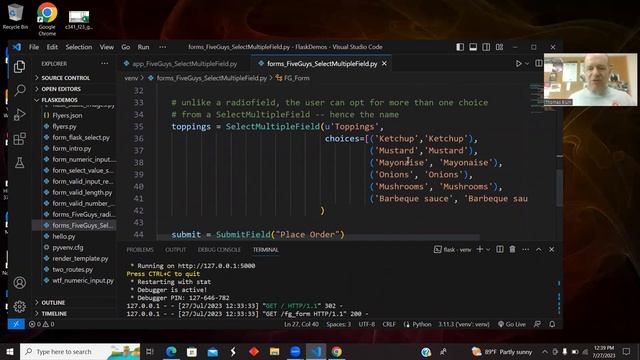Open the Manage gear icon
Image resolution: width=640 pixels, height=360 pixels.
[x=19, y=306]
